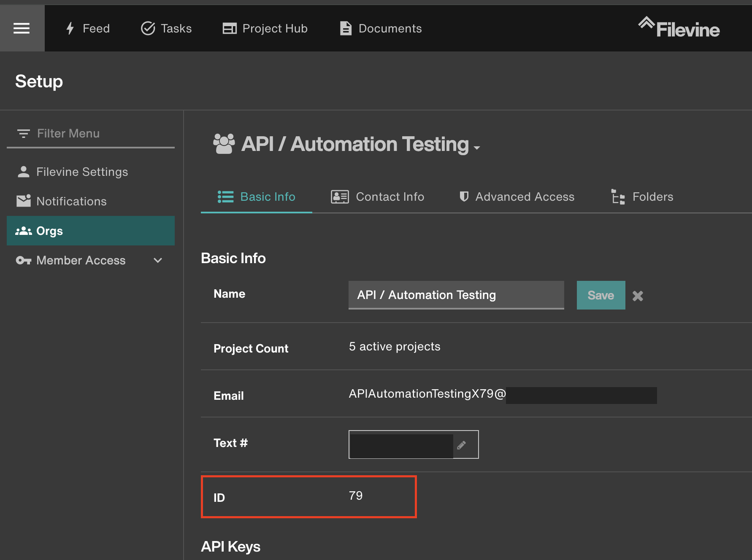Select Notifications in sidebar

(91, 201)
